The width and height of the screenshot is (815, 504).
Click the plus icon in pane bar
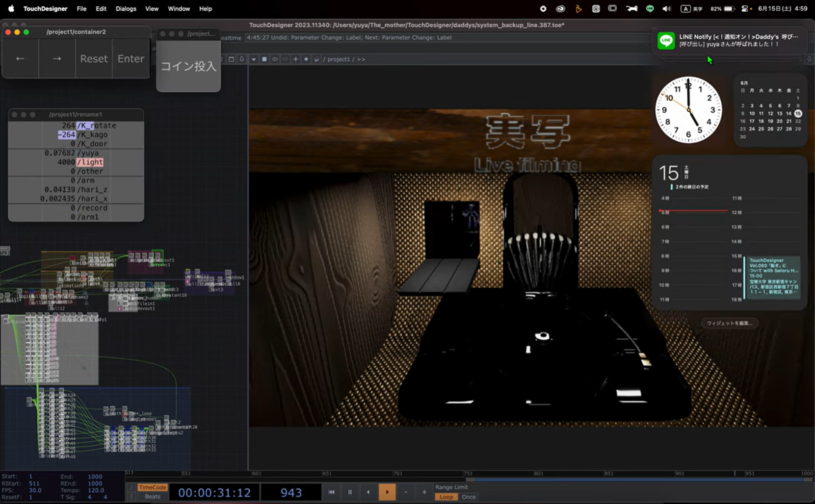[295, 59]
